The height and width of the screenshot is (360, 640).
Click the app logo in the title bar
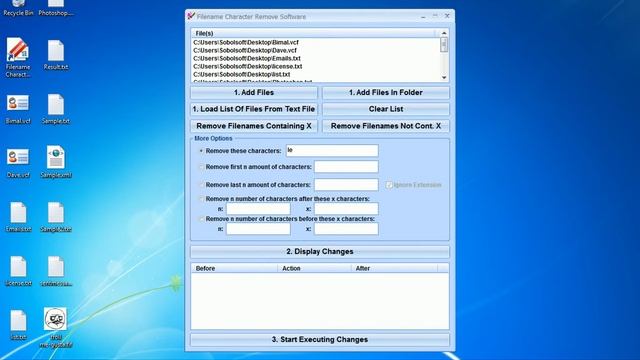tap(191, 16)
